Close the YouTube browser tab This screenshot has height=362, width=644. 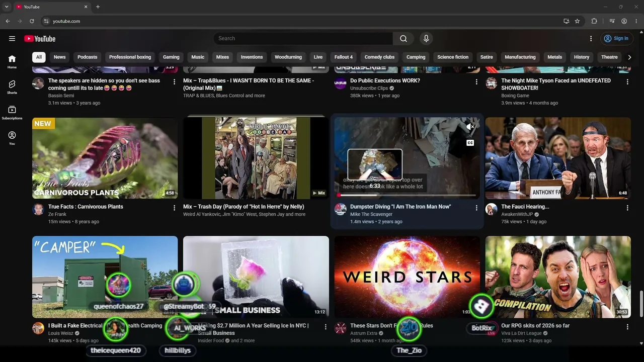click(x=86, y=7)
